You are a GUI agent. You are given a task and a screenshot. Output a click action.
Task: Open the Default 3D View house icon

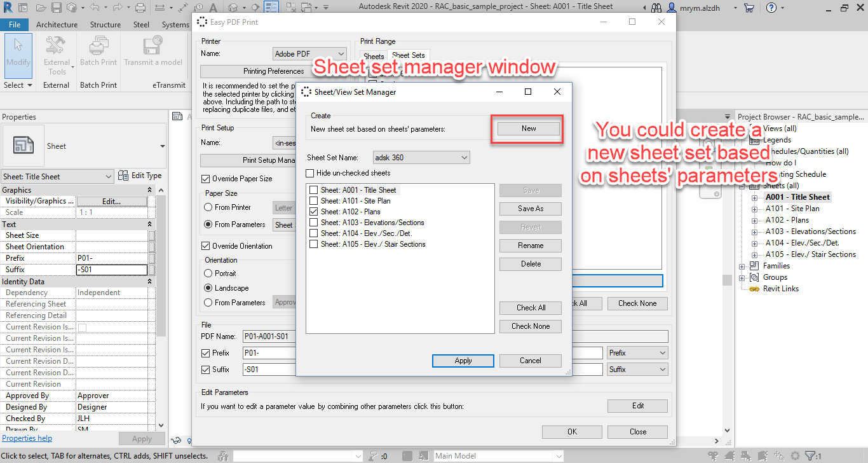233,8
